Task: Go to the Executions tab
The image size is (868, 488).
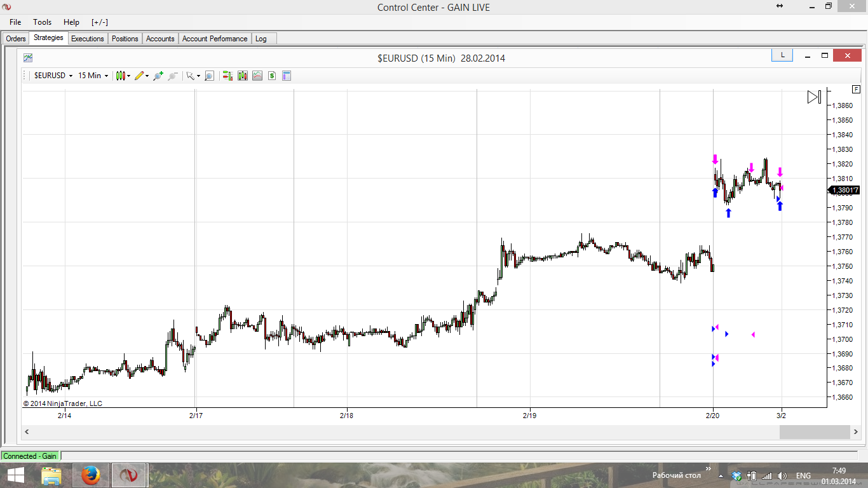Action: tap(88, 39)
